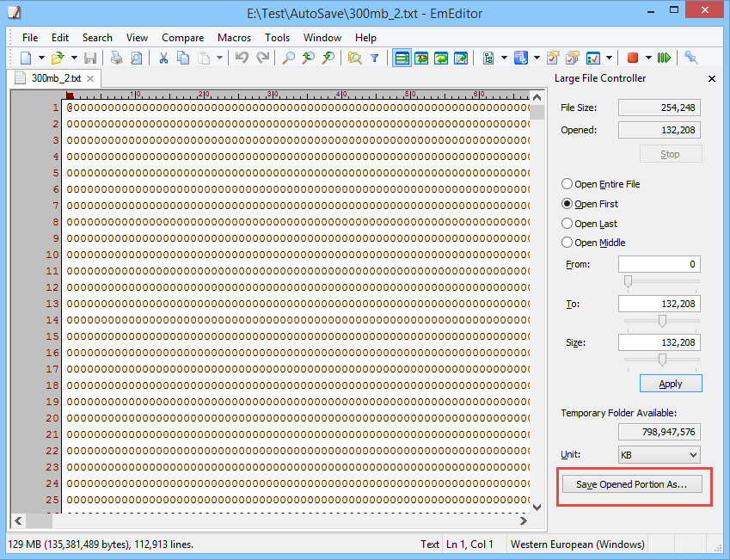Click the Find magnifier icon

click(x=289, y=58)
